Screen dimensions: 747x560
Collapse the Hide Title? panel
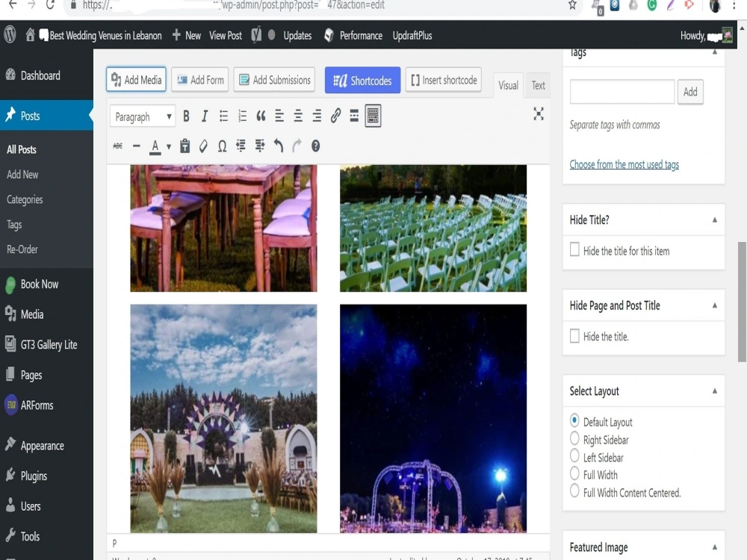pyautogui.click(x=715, y=220)
